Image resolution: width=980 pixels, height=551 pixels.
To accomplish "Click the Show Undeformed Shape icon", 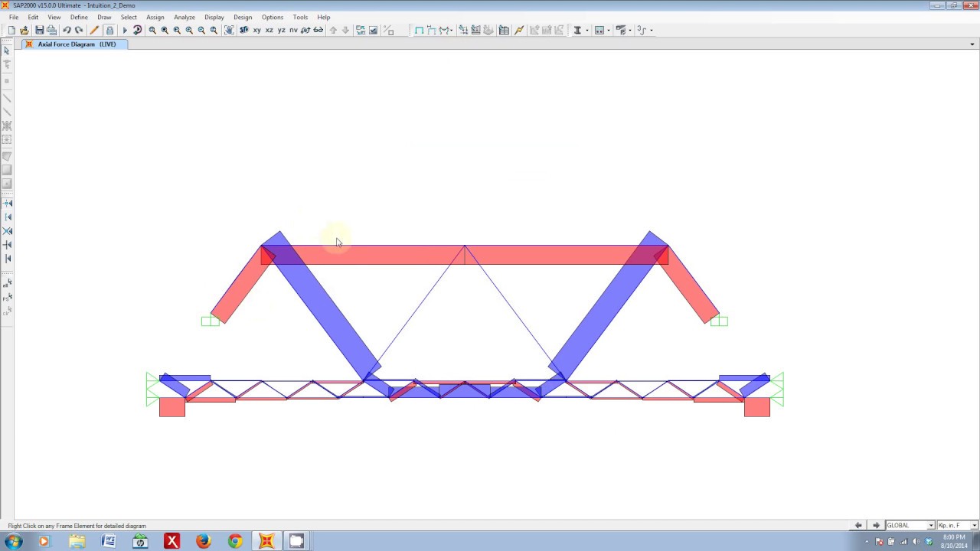I will point(419,31).
